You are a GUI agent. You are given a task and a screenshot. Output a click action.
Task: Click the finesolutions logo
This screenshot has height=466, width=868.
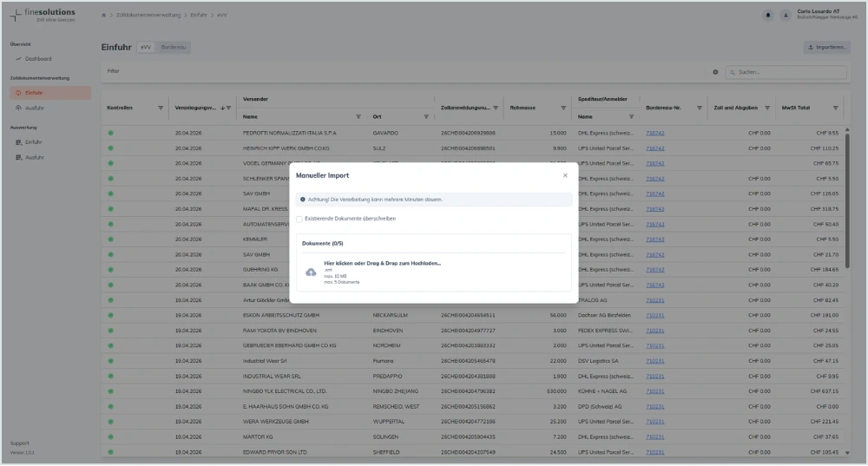(x=43, y=15)
